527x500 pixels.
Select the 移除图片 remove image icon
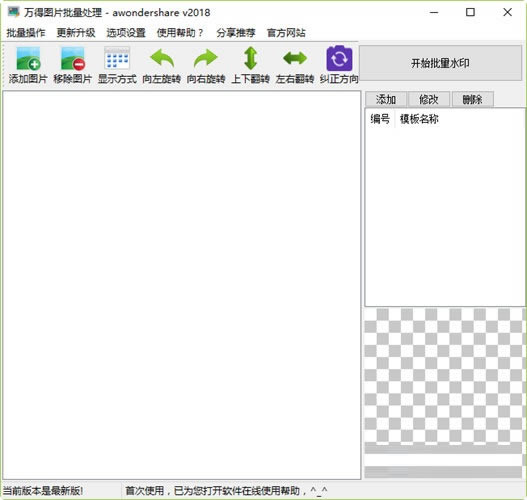(73, 59)
